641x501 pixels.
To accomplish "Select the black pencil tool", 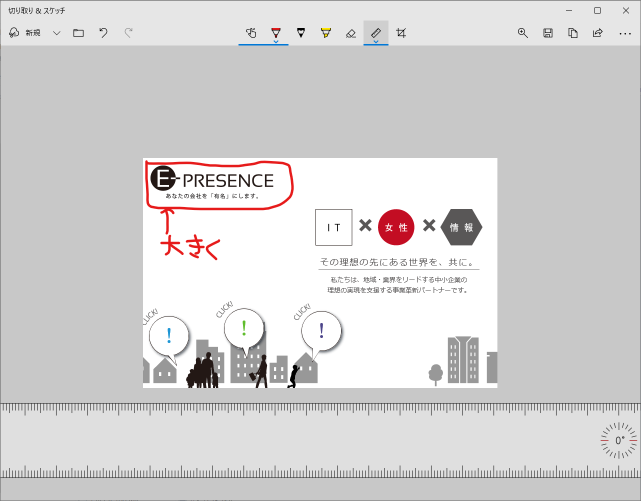I will tap(301, 33).
